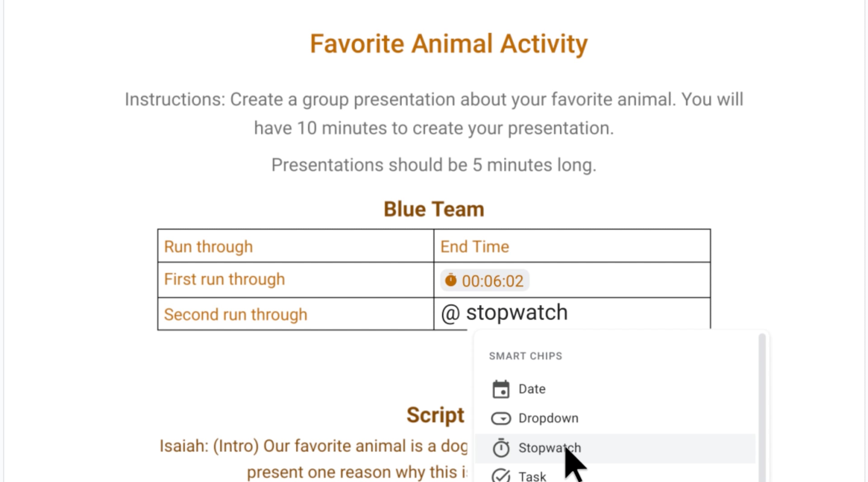The width and height of the screenshot is (868, 482).
Task: Click the stopwatch icon in the smart chips list
Action: click(501, 448)
